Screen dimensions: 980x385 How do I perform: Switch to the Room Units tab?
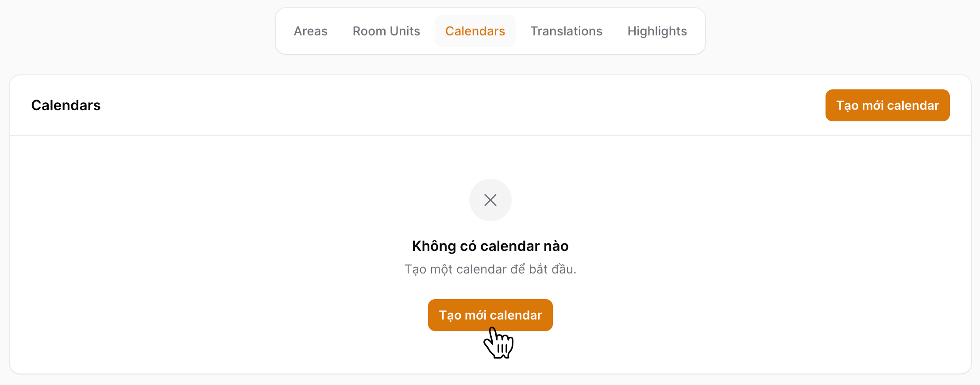click(386, 31)
